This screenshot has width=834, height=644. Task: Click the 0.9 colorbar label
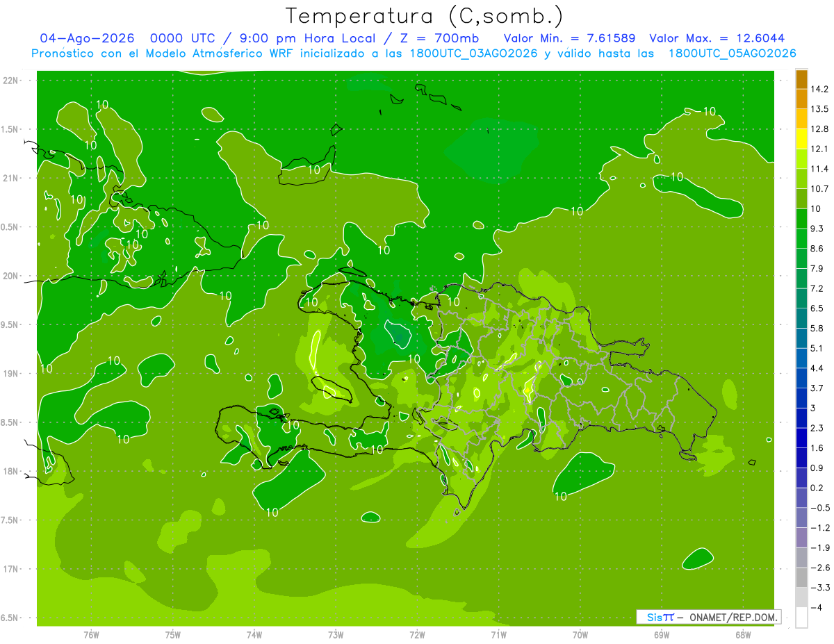[x=818, y=468]
